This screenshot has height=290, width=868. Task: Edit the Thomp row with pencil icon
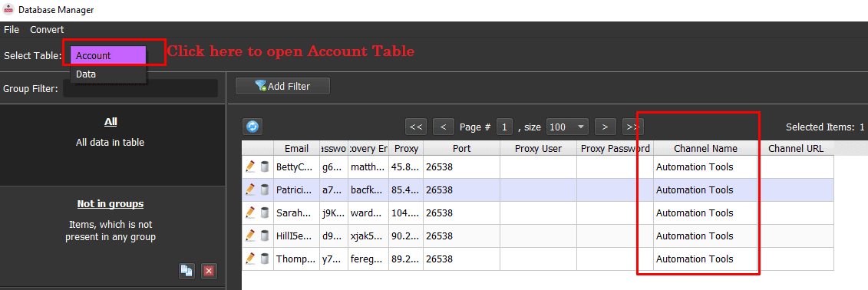point(250,259)
